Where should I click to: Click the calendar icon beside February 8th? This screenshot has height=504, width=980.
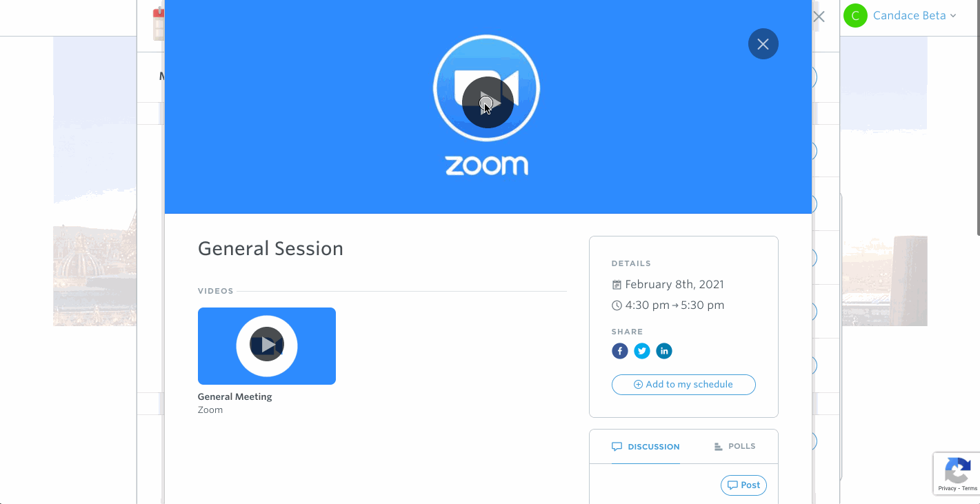tap(617, 285)
